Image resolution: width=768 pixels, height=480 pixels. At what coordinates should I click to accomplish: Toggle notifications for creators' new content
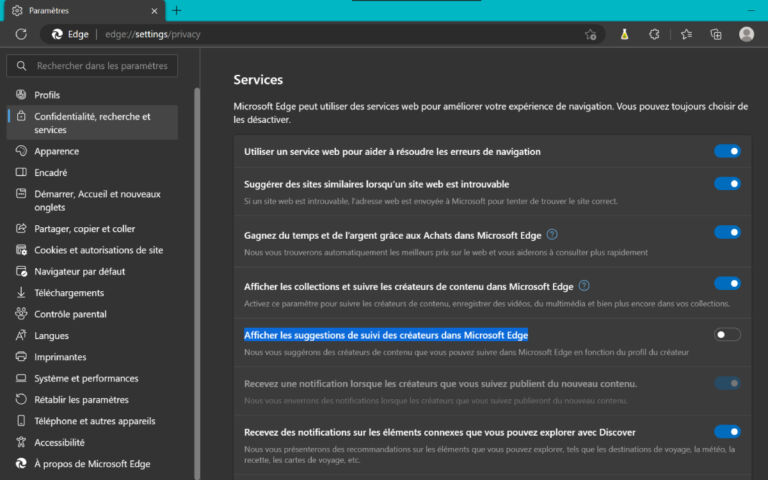pos(727,383)
